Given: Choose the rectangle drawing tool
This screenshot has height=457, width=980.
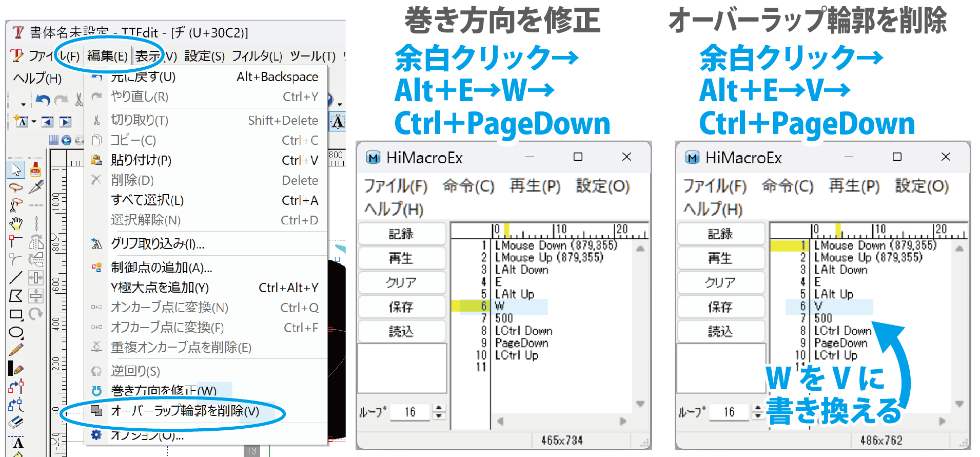Looking at the screenshot, I should coord(16,314).
